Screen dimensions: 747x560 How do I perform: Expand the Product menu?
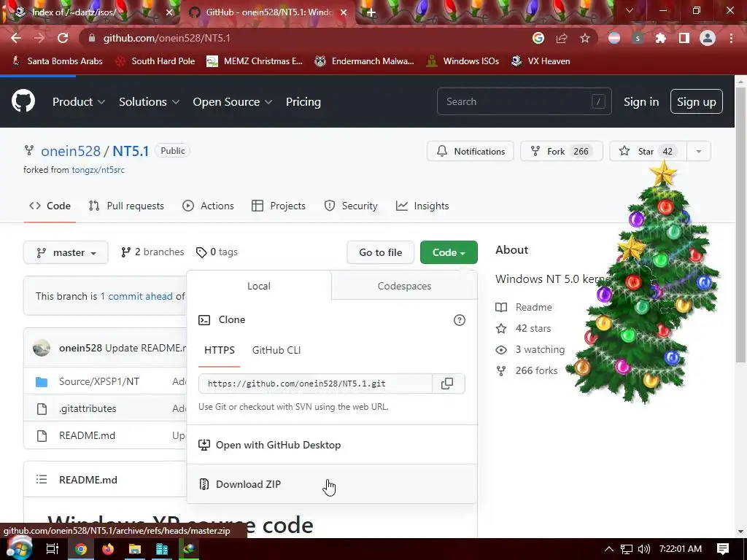coord(79,102)
